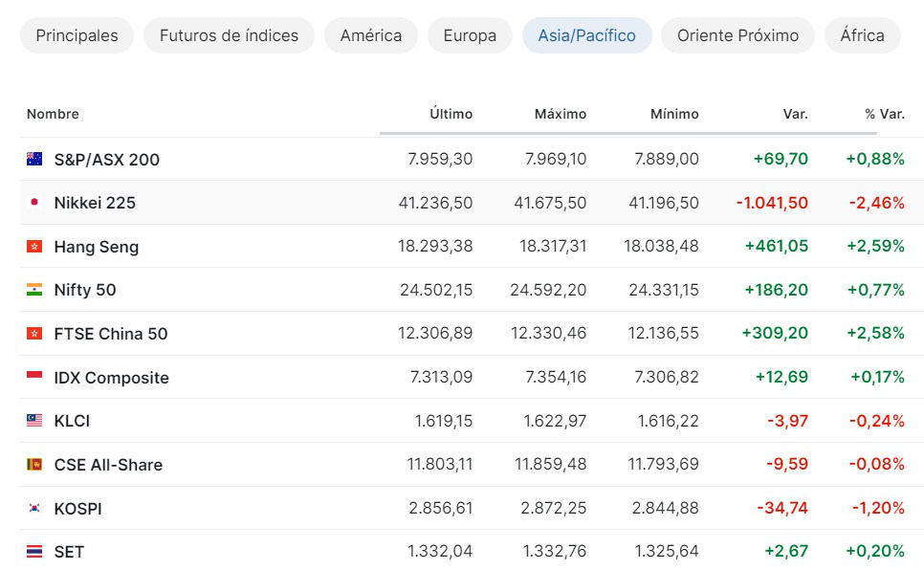Click IDX Composite percent change +0,17%
The image size is (924, 570).
(877, 377)
